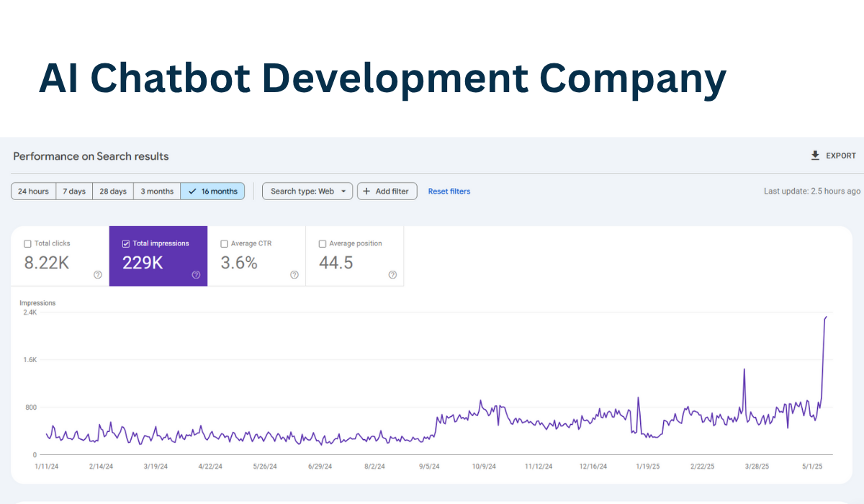Select the 7 days tab

[74, 191]
